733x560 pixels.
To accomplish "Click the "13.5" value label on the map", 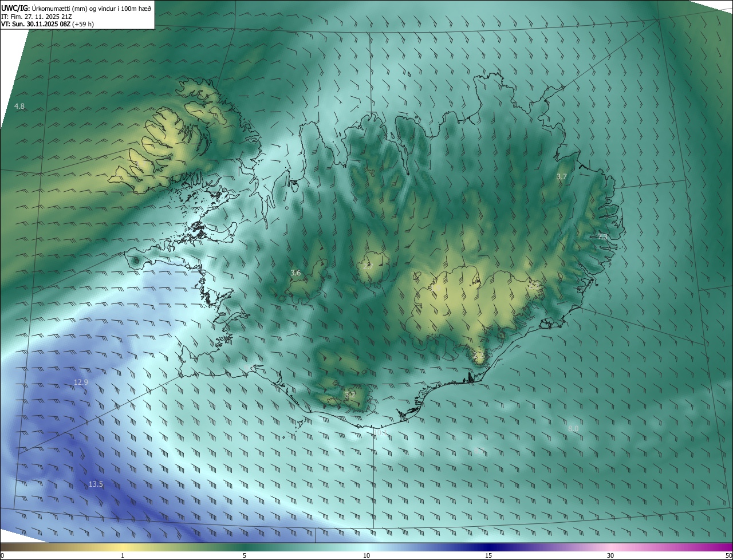I will (96, 484).
